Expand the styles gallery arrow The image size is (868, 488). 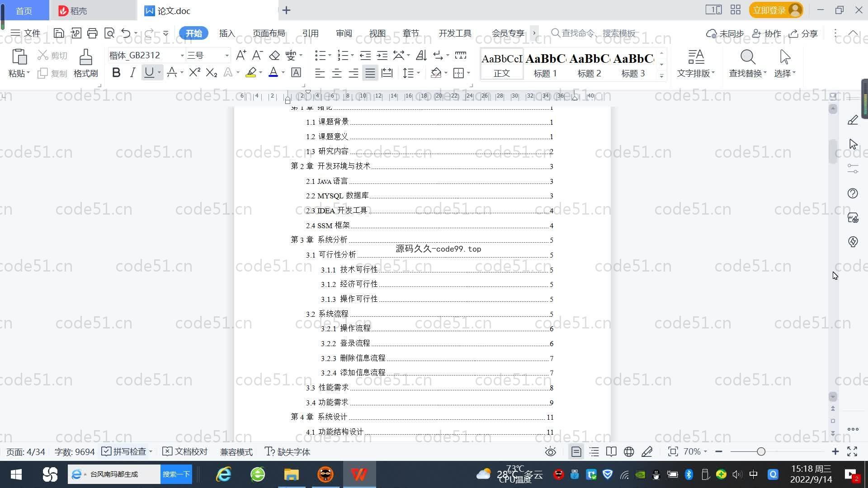(x=661, y=75)
